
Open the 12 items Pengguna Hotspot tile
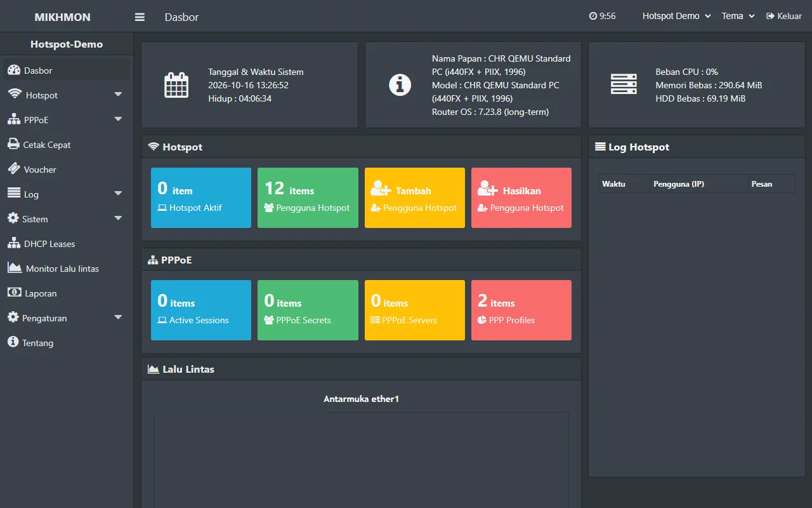coord(308,197)
